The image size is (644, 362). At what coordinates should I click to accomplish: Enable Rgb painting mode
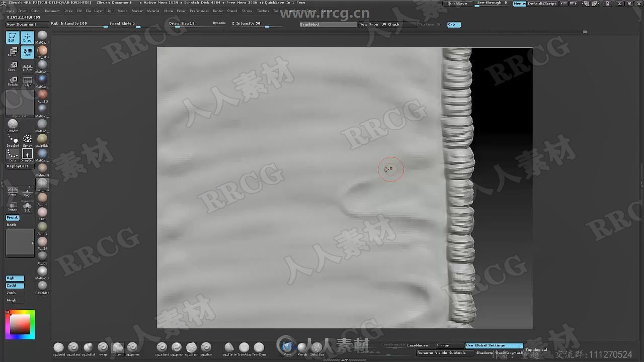point(15,278)
